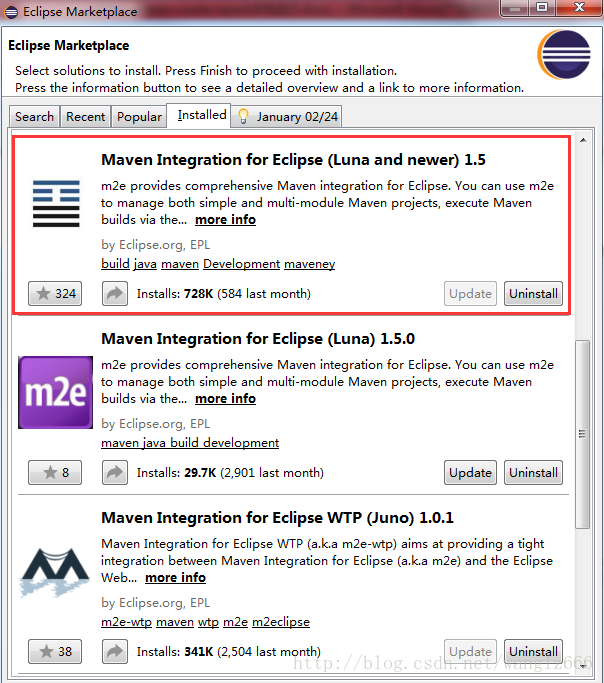
Task: Click 'Installs: 29.7K (2,901 last month)' text
Action: 230,473
